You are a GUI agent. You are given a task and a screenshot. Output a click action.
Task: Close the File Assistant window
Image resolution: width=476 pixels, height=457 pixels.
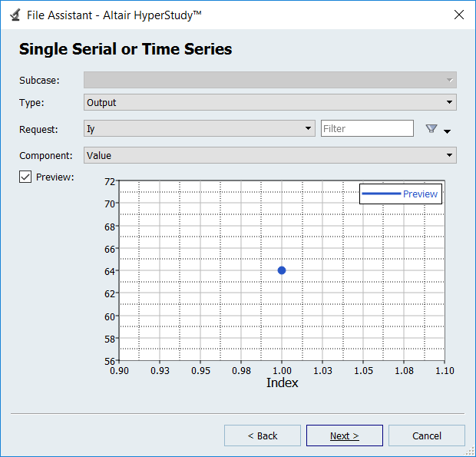pos(459,15)
